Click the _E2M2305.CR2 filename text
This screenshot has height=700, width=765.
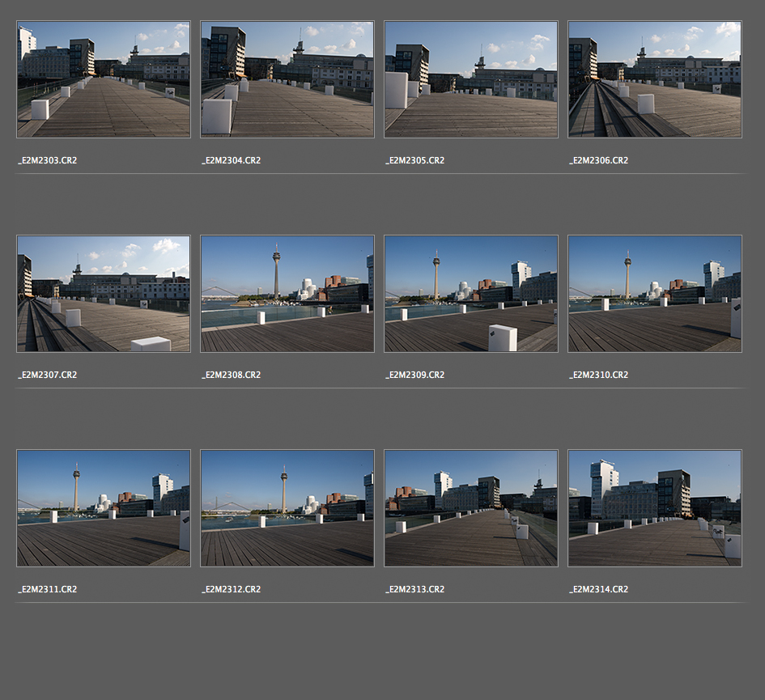(x=414, y=160)
